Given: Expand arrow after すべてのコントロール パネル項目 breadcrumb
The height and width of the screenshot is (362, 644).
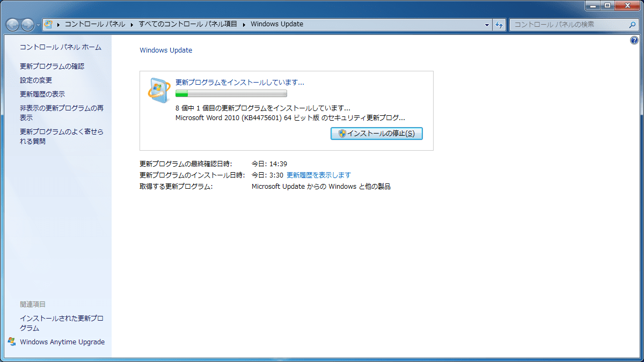Looking at the screenshot, I should (244, 24).
